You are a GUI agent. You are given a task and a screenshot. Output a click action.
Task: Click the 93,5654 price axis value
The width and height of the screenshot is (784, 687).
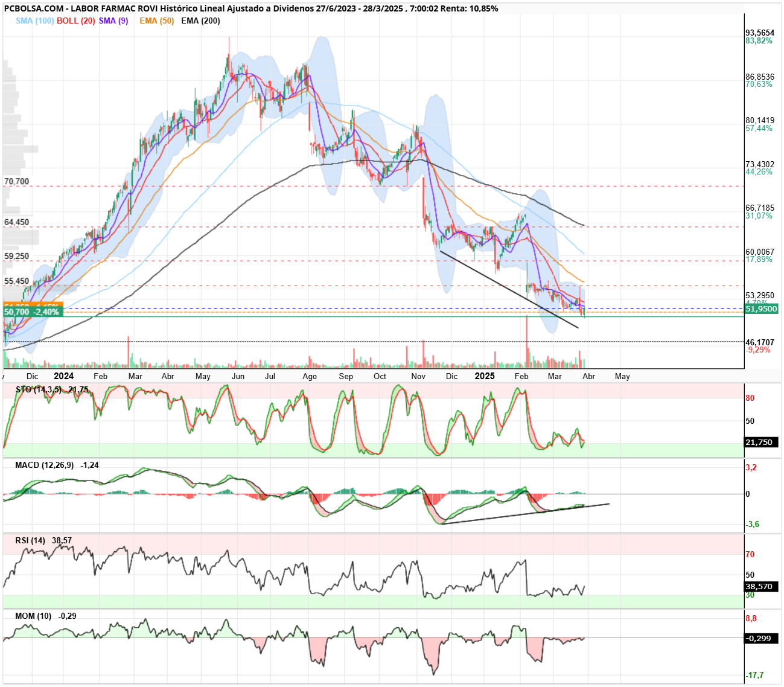click(760, 33)
